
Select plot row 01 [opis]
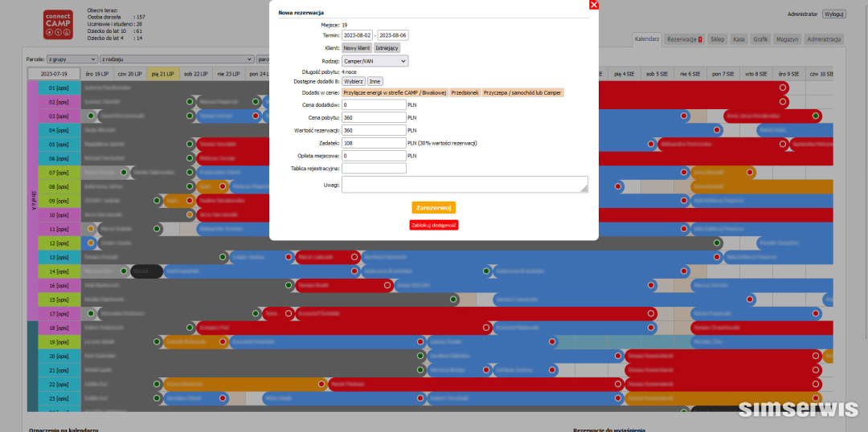tap(59, 88)
